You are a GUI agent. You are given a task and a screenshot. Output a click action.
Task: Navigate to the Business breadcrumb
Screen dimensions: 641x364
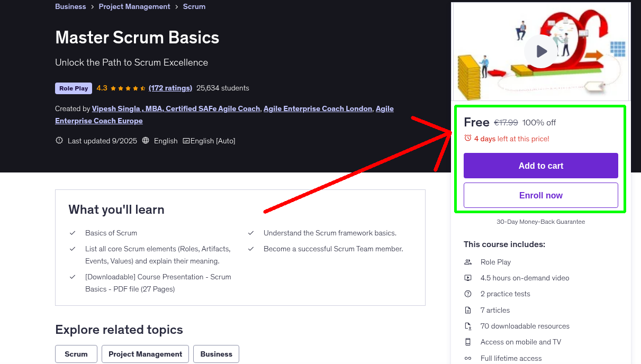click(x=70, y=6)
